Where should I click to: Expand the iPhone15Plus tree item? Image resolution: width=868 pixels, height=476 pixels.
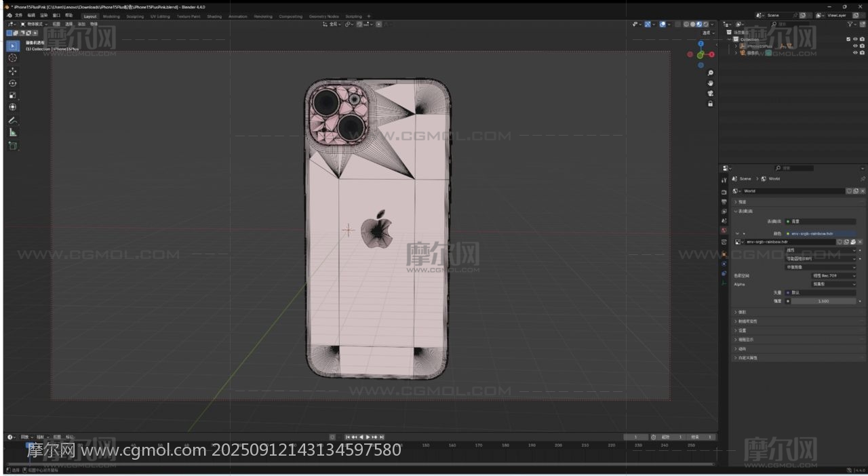click(736, 46)
